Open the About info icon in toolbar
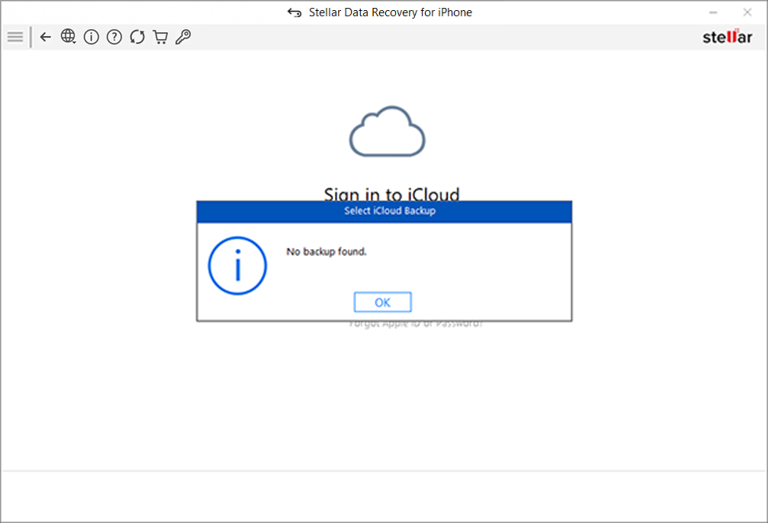The height and width of the screenshot is (523, 768). point(91,37)
